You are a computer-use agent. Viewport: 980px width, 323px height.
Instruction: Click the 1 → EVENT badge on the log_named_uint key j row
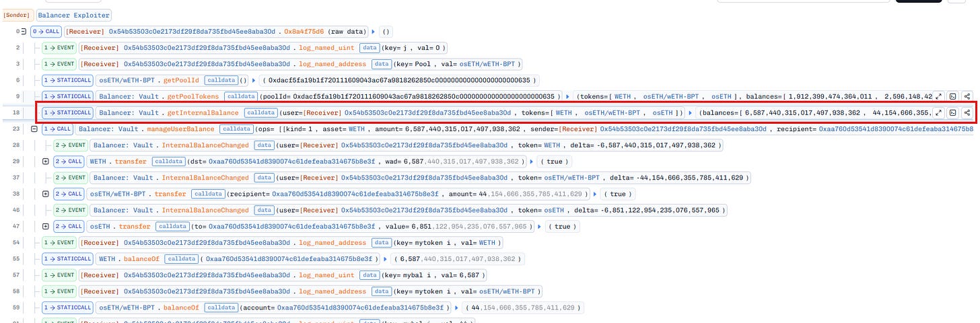[59, 48]
